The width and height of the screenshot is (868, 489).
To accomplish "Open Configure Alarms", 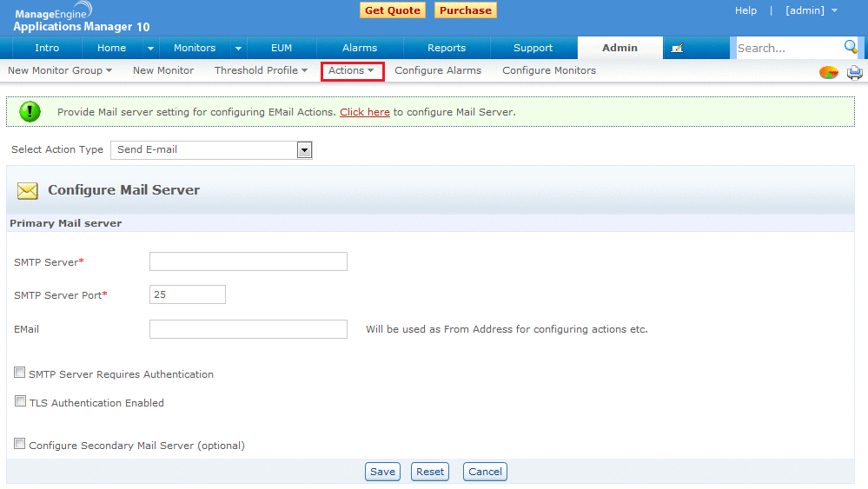I will point(438,70).
